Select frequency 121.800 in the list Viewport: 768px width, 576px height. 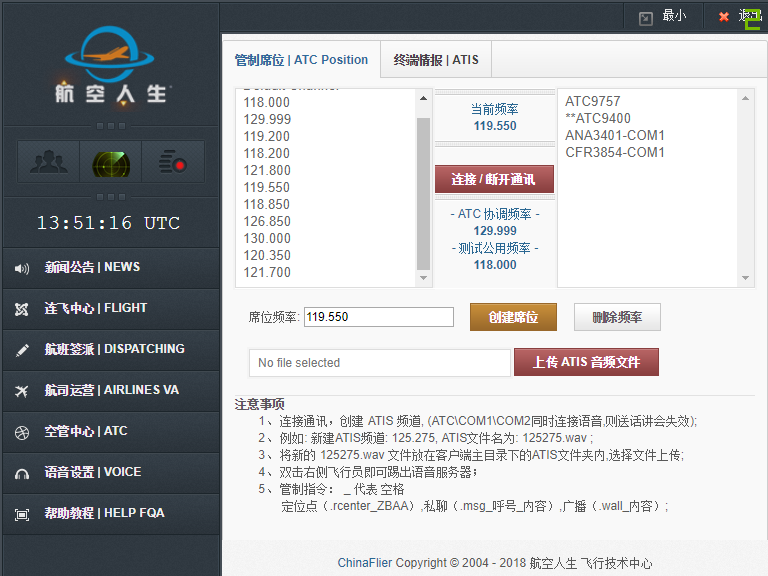267,170
